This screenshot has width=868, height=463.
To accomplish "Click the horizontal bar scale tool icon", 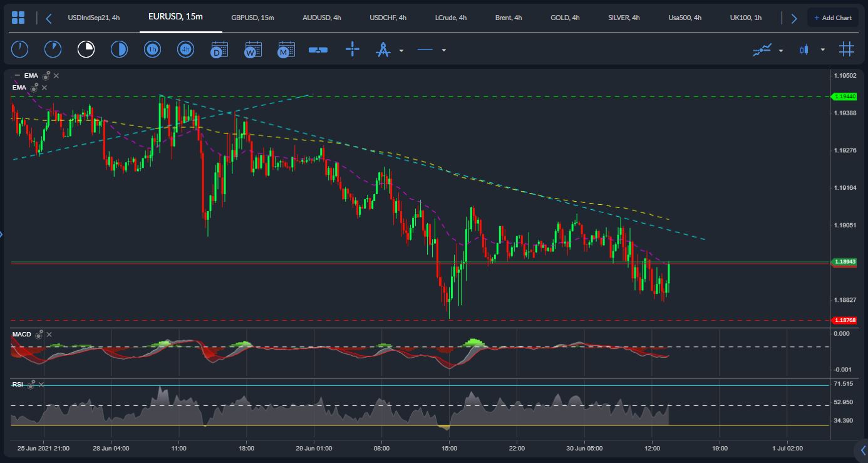I will point(318,49).
